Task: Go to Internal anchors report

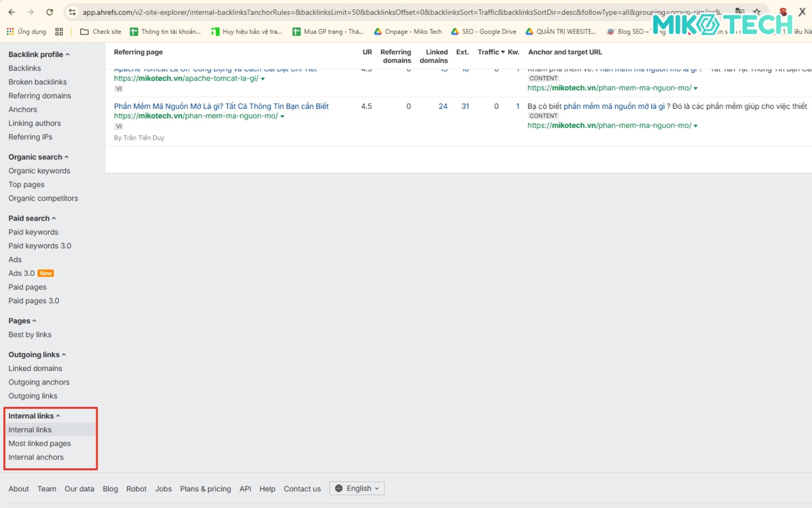Action: tap(36, 457)
